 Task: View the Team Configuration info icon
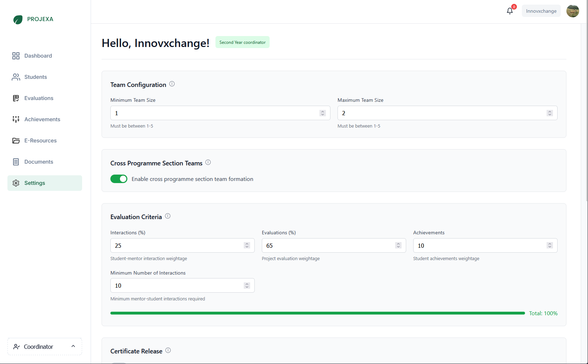pos(172,84)
